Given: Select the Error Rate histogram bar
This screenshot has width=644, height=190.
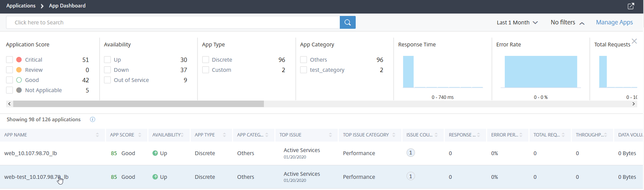Looking at the screenshot, I should [541, 72].
